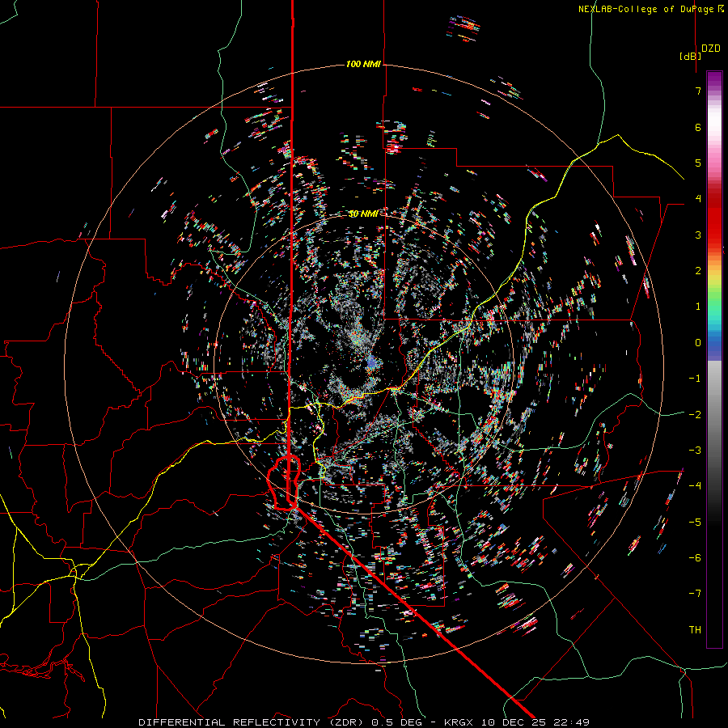Click the [dB] unit label
The image size is (728, 728).
click(690, 56)
